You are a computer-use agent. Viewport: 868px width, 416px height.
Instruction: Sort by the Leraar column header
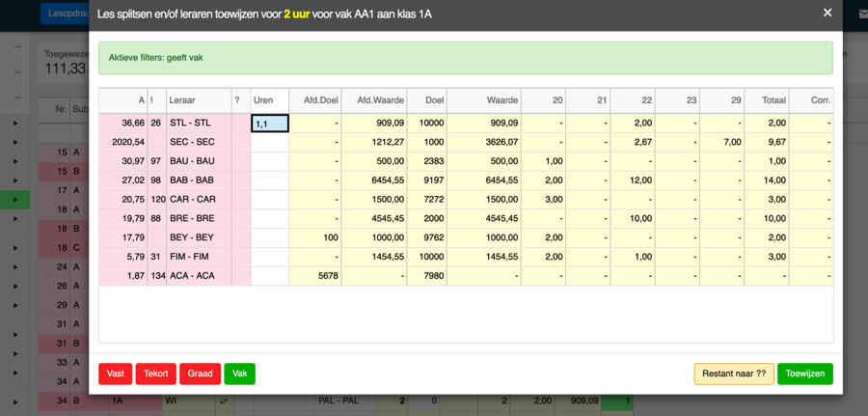198,100
